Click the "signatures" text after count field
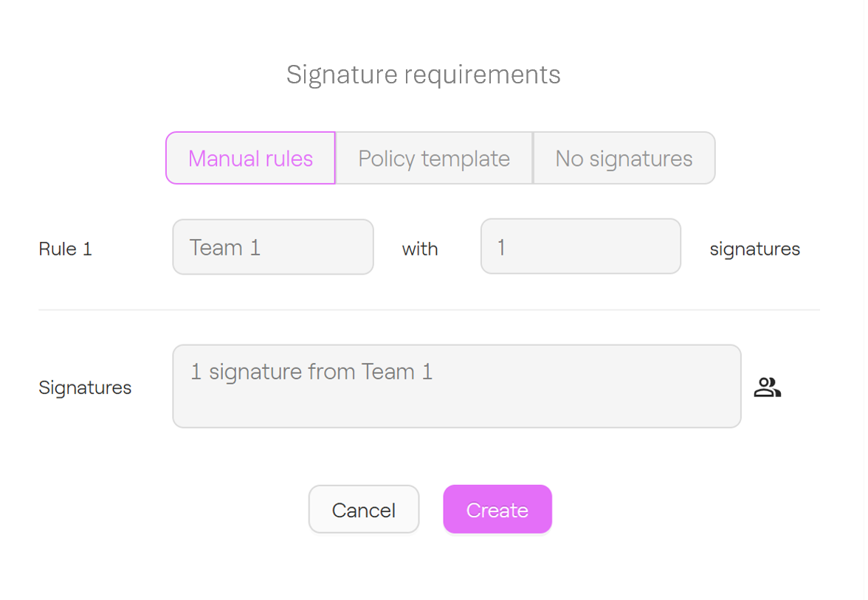Screen dimensions: 868x600 (x=754, y=249)
